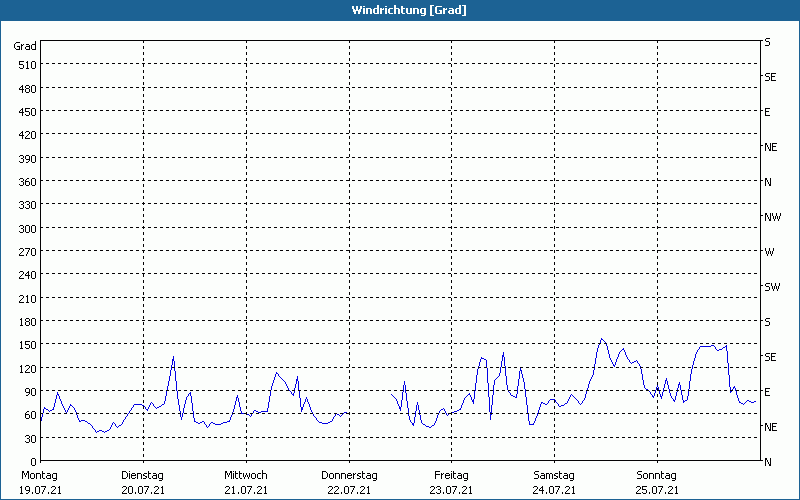Click the 'NW' compass label

(772, 217)
